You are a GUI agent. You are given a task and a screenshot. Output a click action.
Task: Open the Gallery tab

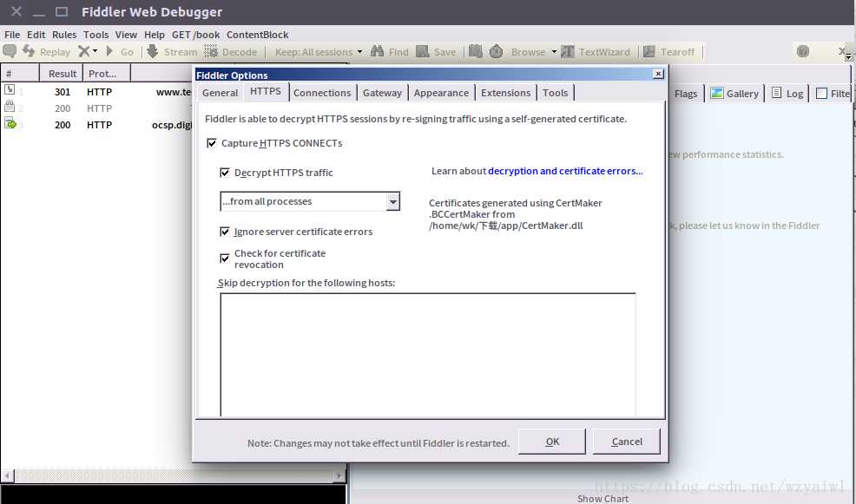734,94
